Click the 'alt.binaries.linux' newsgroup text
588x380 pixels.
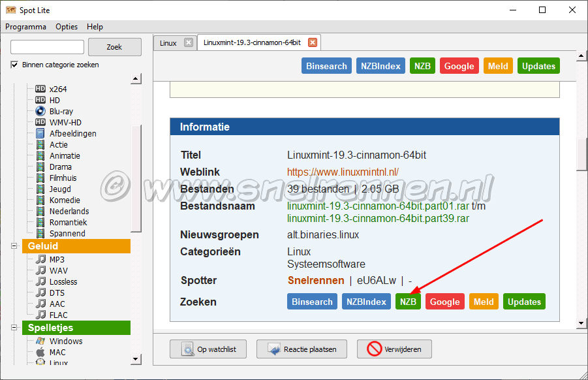click(323, 235)
